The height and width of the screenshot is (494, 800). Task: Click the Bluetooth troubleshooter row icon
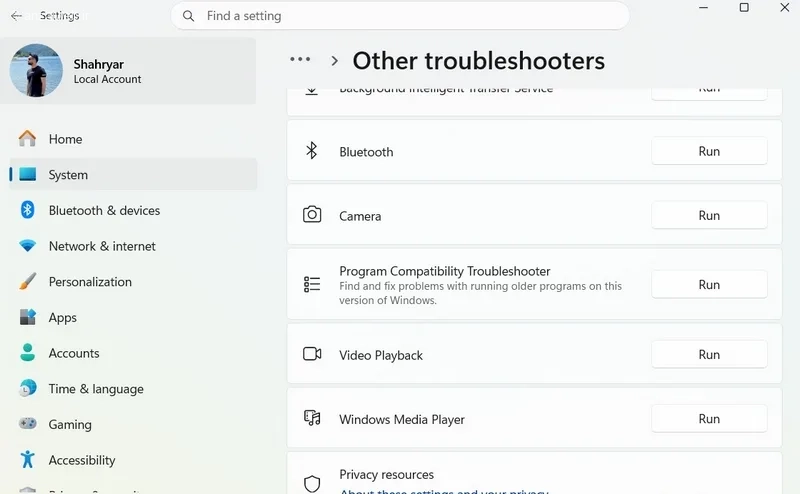tap(312, 151)
